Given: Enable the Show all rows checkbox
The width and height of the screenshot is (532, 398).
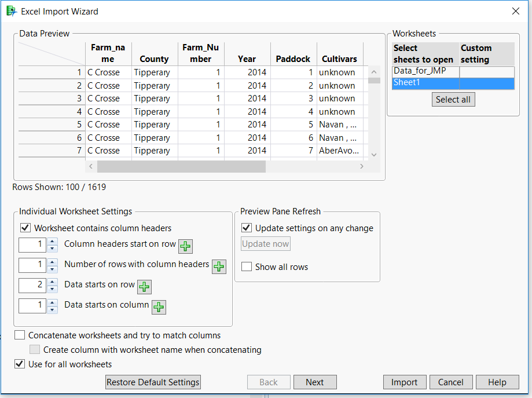Looking at the screenshot, I should 247,267.
